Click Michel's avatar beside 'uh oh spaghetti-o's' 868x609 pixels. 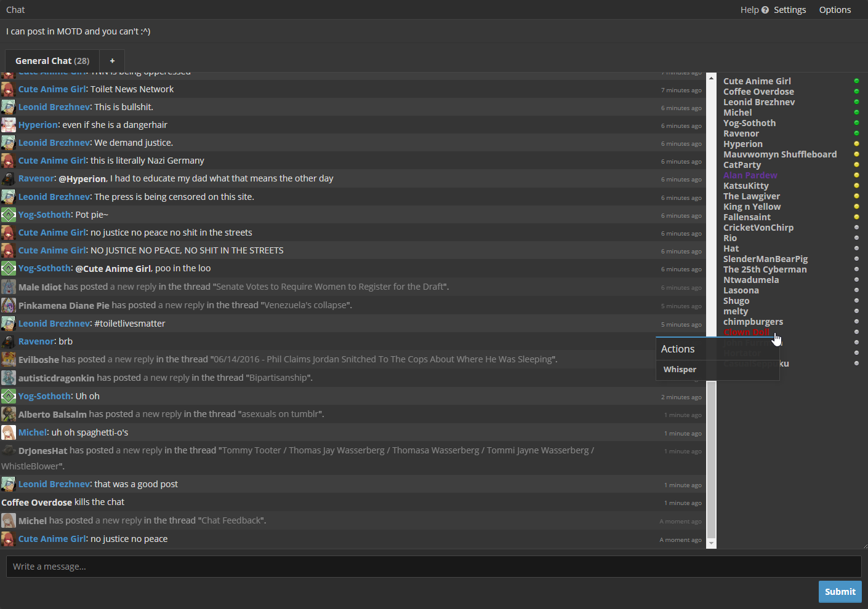tap(8, 432)
